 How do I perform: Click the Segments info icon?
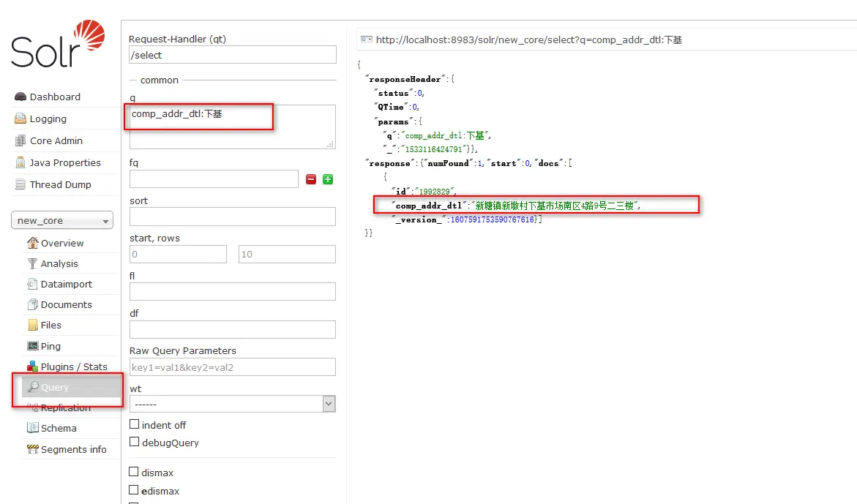[x=33, y=449]
